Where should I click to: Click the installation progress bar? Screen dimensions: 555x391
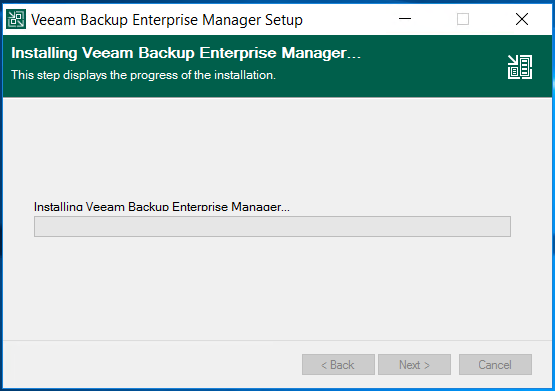[272, 226]
